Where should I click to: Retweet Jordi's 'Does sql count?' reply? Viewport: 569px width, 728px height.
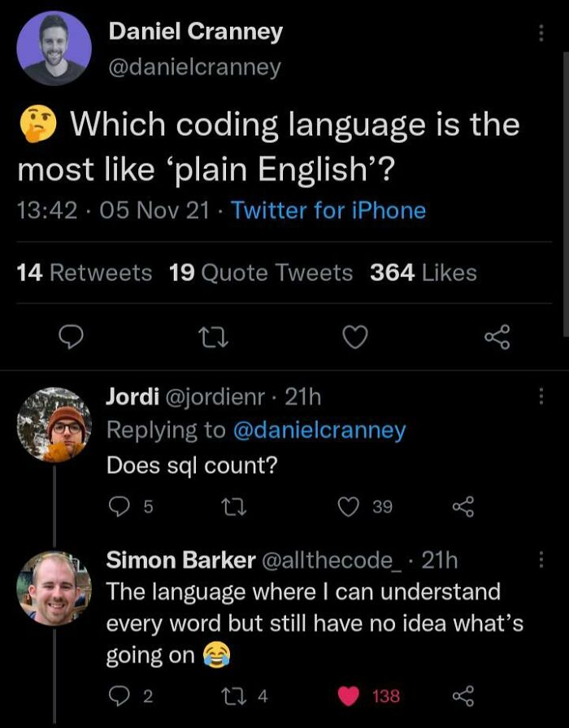tap(234, 506)
